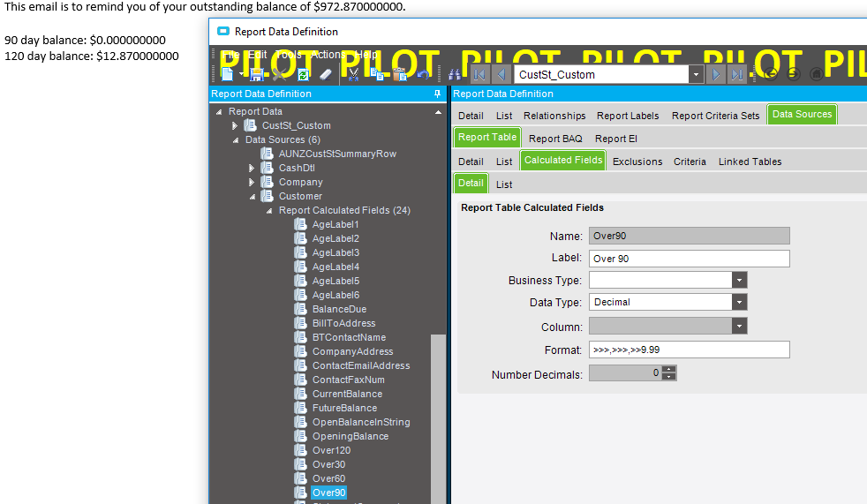
Task: Click the Delete X toolbar icon
Action: pos(280,74)
